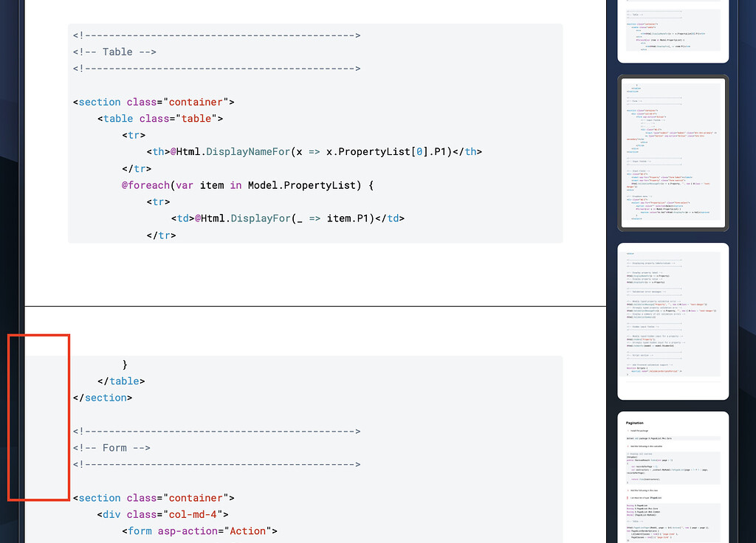
Task: Open the dark-framed highlighted page thumbnail
Action: pyautogui.click(x=672, y=152)
